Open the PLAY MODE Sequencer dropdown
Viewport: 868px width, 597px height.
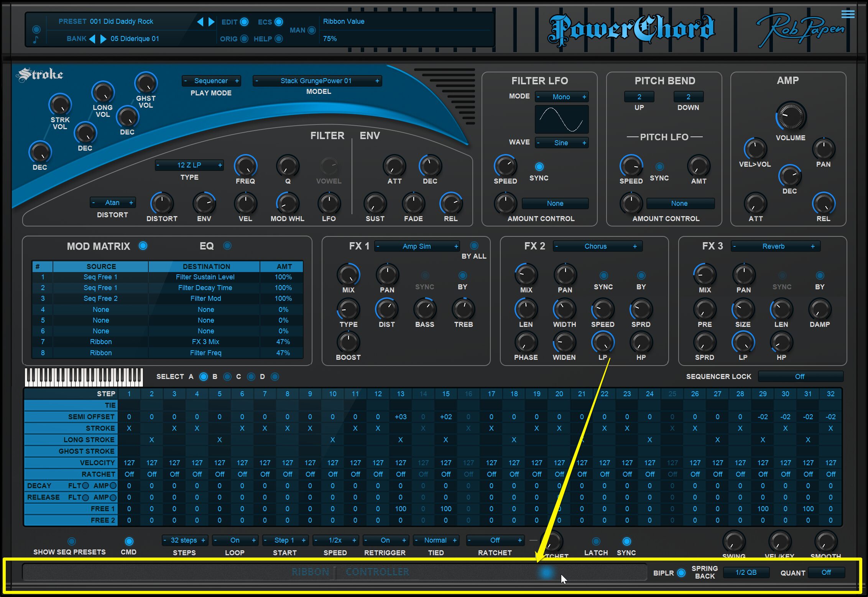pyautogui.click(x=211, y=81)
